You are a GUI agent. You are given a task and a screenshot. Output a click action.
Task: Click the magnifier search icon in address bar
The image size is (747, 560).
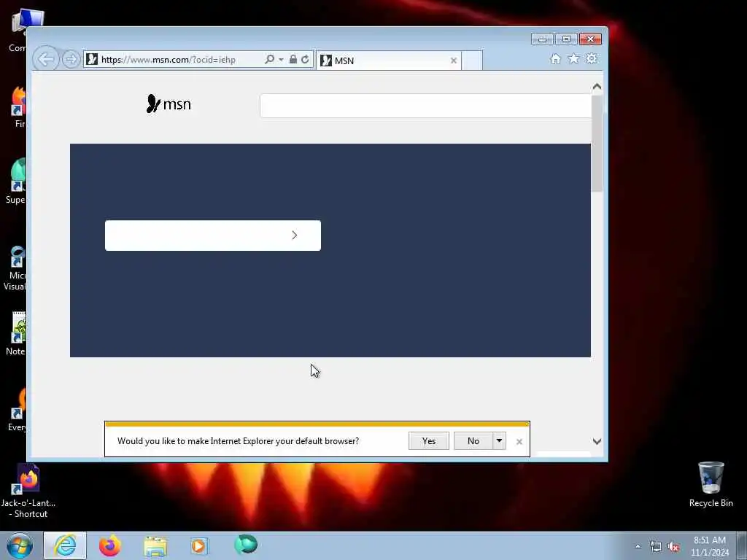click(x=269, y=60)
